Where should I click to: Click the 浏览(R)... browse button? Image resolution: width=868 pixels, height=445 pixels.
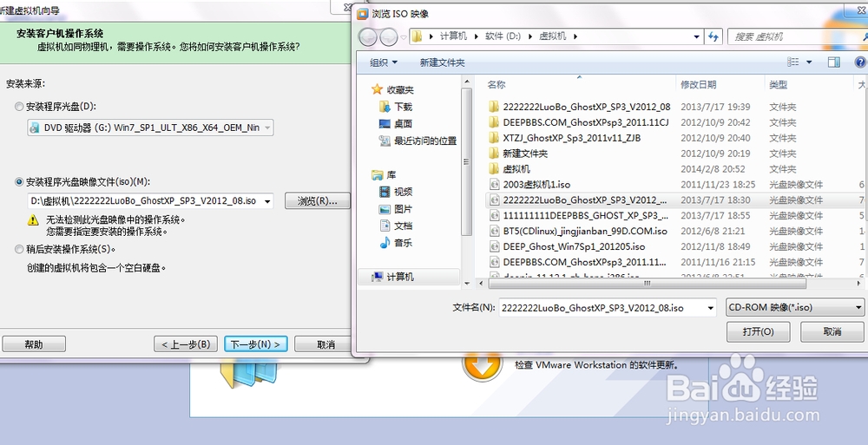pyautogui.click(x=317, y=201)
